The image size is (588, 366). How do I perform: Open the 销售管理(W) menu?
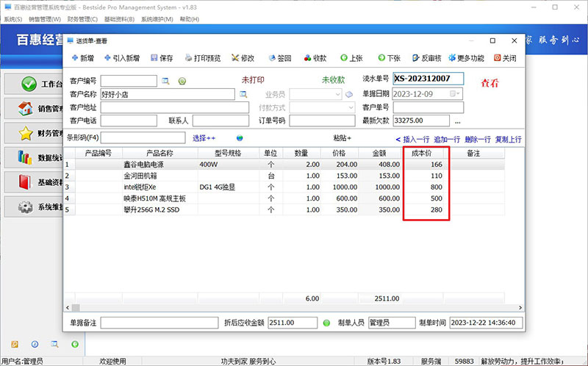(x=45, y=19)
